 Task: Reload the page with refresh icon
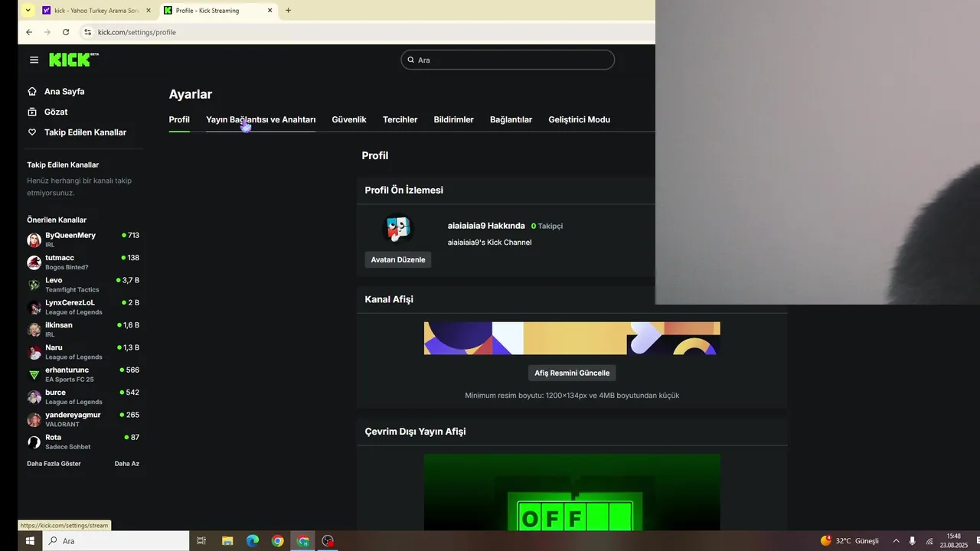(66, 32)
